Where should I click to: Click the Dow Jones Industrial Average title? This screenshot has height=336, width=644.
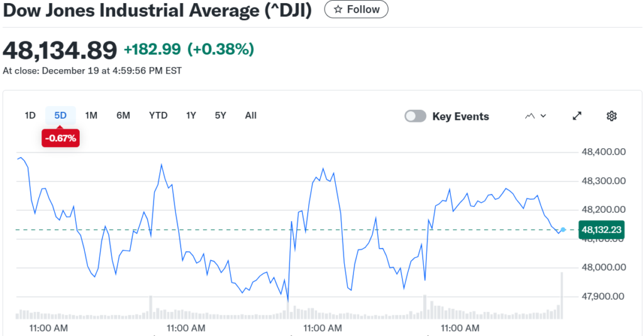157,11
